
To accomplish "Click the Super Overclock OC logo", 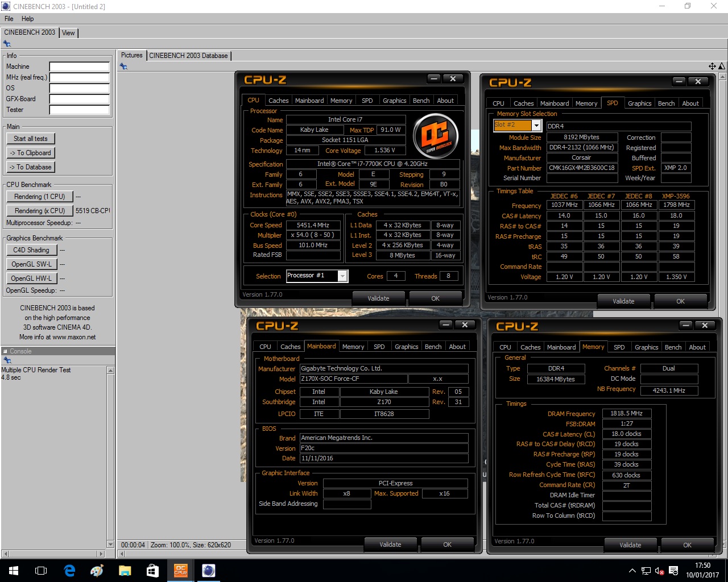I will pyautogui.click(x=436, y=135).
